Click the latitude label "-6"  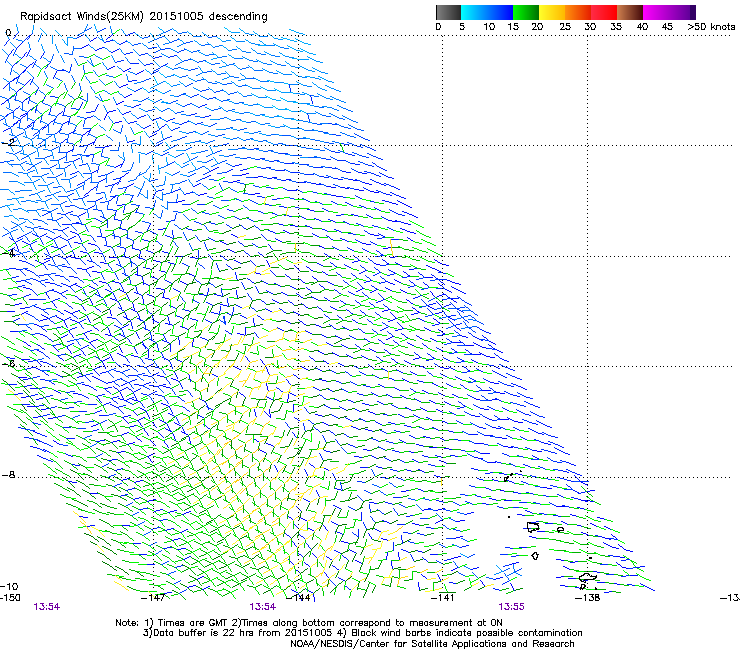click(x=8, y=363)
